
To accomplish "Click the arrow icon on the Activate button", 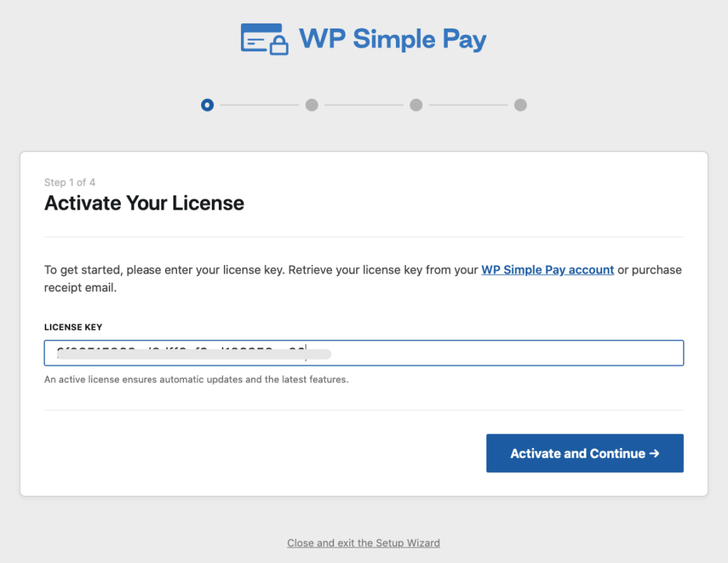I will click(655, 454).
